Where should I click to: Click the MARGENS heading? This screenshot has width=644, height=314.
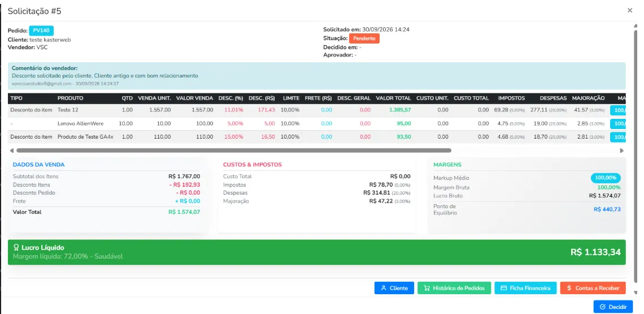click(x=447, y=165)
